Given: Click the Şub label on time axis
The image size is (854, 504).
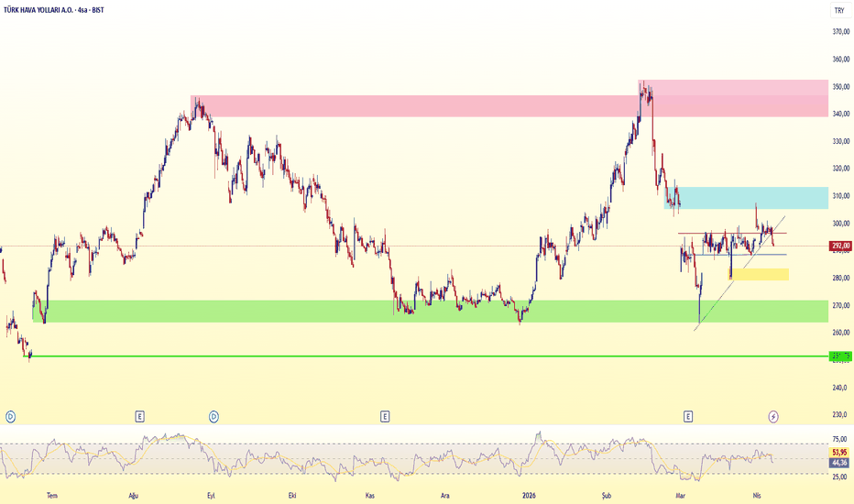Looking at the screenshot, I should pyautogui.click(x=607, y=495).
